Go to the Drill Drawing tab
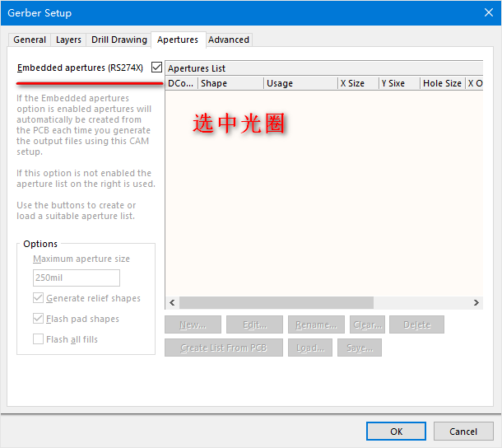 119,40
